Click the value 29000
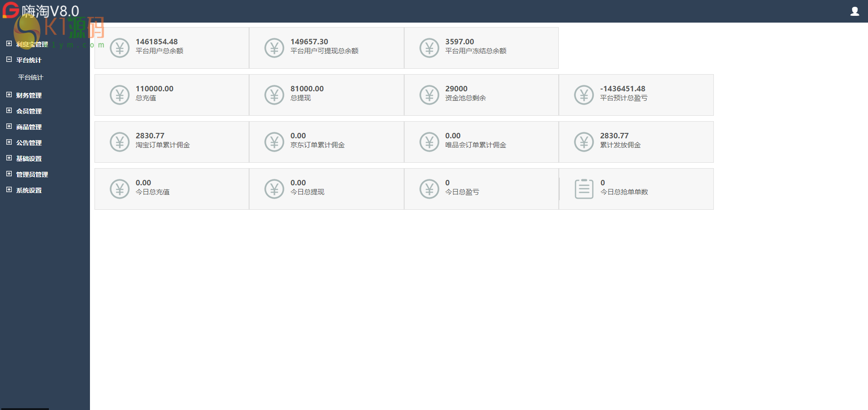 457,89
